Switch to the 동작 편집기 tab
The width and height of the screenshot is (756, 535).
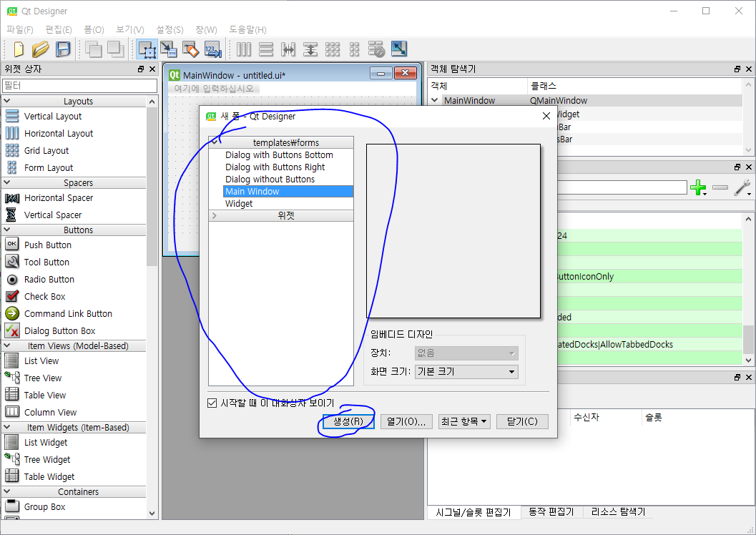[x=551, y=512]
